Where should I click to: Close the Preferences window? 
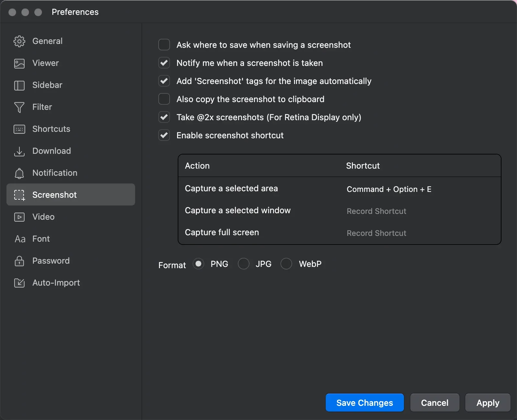point(12,12)
